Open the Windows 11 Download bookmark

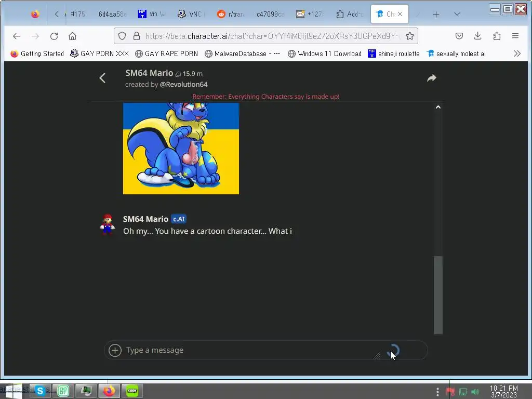(325, 54)
